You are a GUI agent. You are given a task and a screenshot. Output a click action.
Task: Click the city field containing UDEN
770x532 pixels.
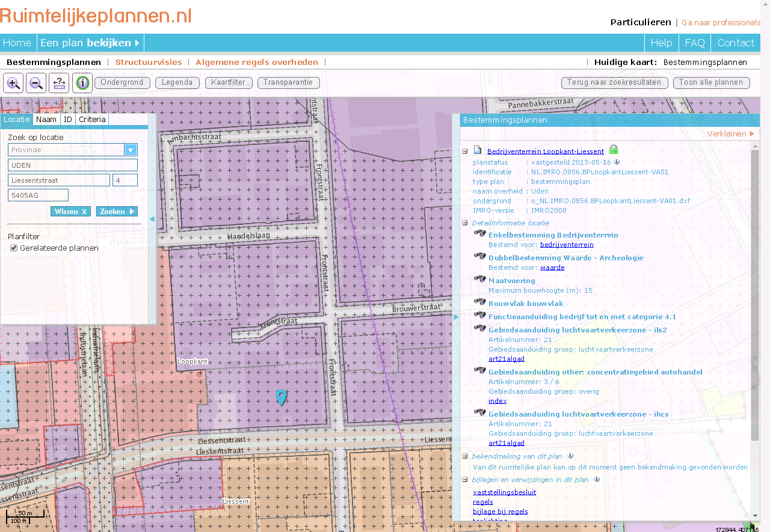click(x=73, y=165)
